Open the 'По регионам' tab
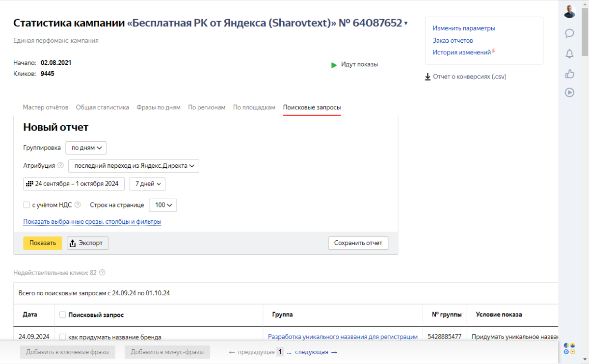 pos(207,107)
